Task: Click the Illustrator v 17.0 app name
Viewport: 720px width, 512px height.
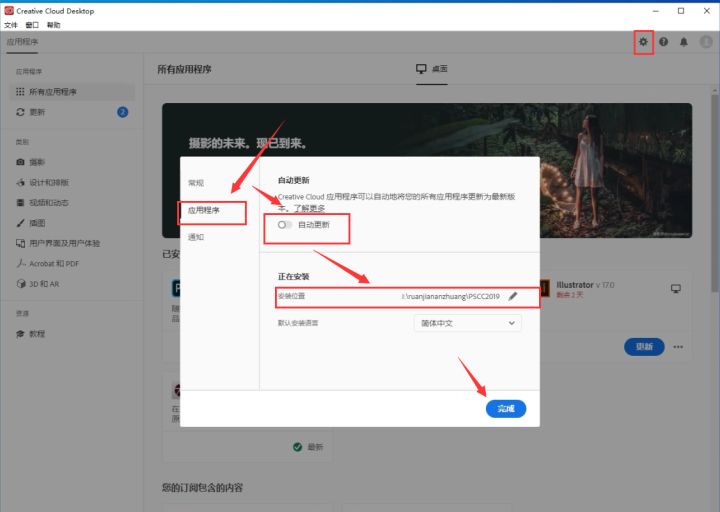Action: 585,285
